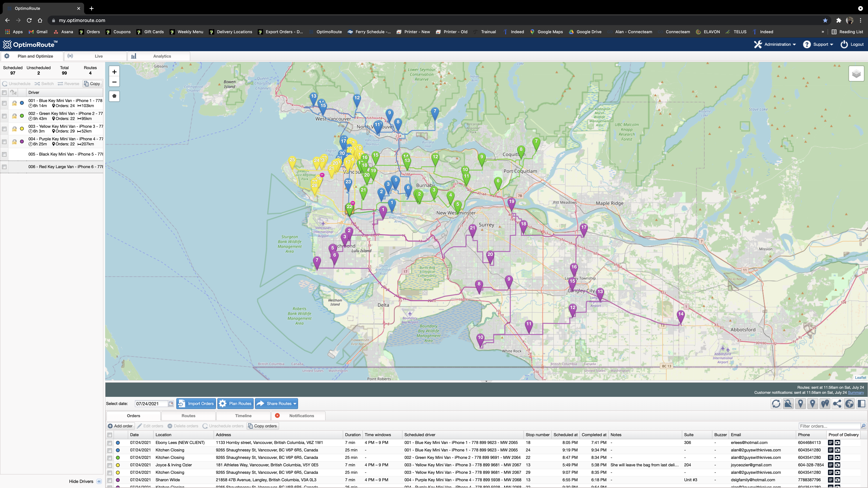The image size is (868, 488).
Task: Select the polygon draw tool on map
Action: coord(114,96)
